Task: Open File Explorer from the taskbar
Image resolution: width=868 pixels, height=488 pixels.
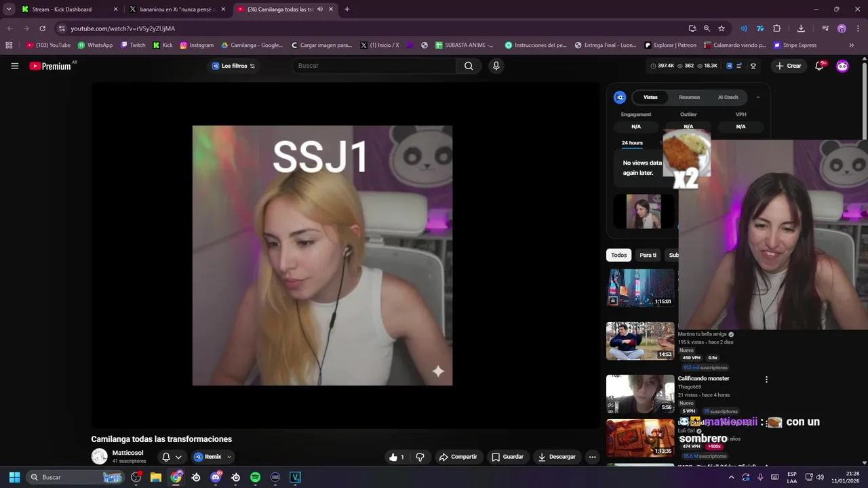Action: pos(156,477)
